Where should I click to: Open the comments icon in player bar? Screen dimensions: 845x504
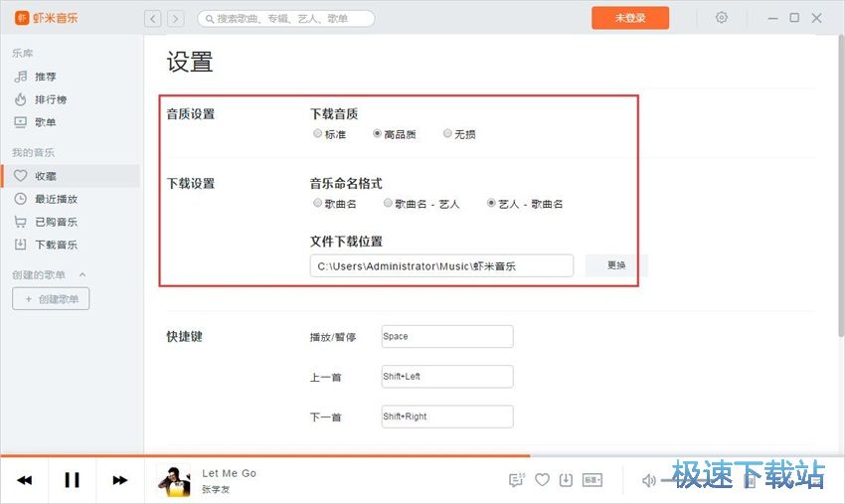point(517,480)
